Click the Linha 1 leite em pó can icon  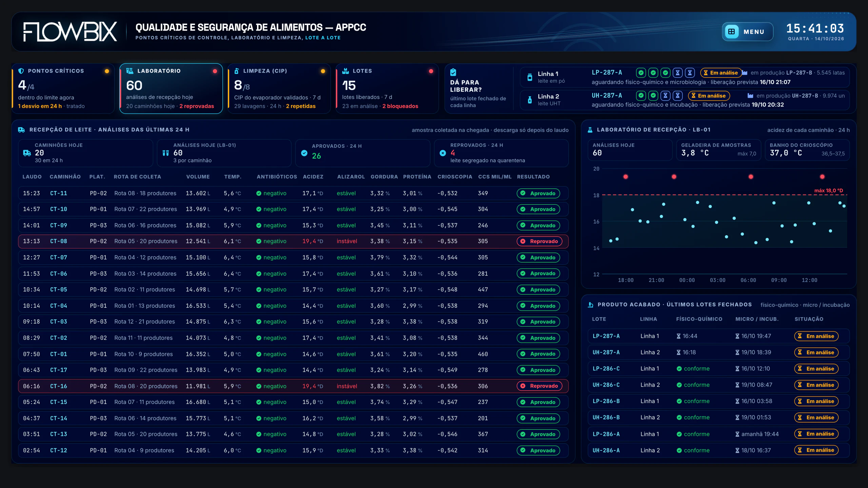tap(530, 77)
